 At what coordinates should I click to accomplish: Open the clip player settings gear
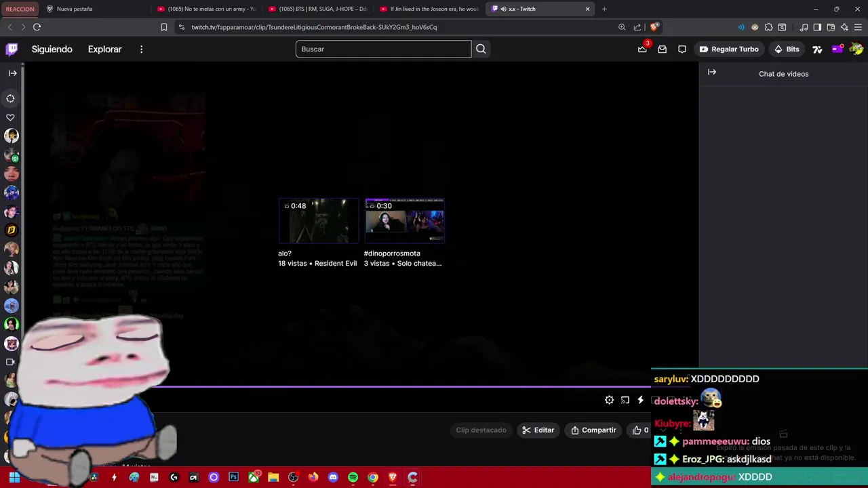pos(610,400)
